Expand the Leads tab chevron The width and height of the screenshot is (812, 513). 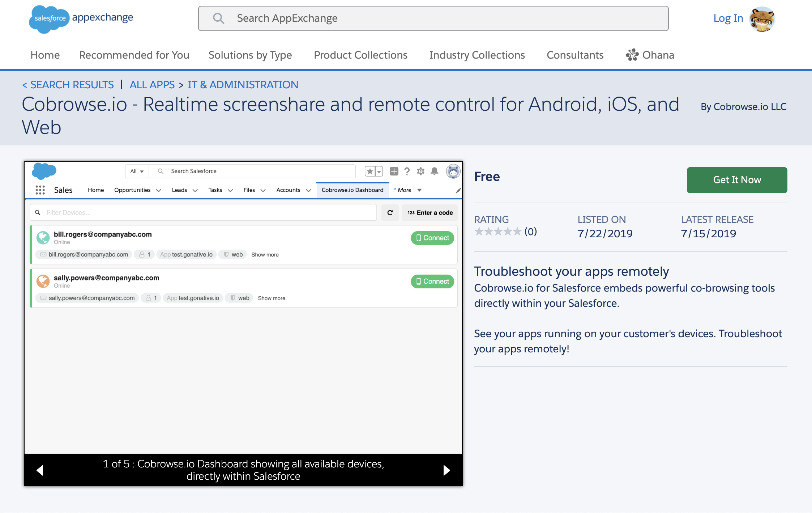[195, 190]
